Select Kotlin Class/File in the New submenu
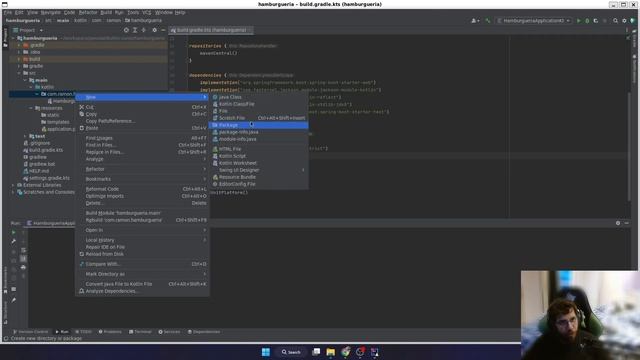The width and height of the screenshot is (640, 360). pos(258,104)
